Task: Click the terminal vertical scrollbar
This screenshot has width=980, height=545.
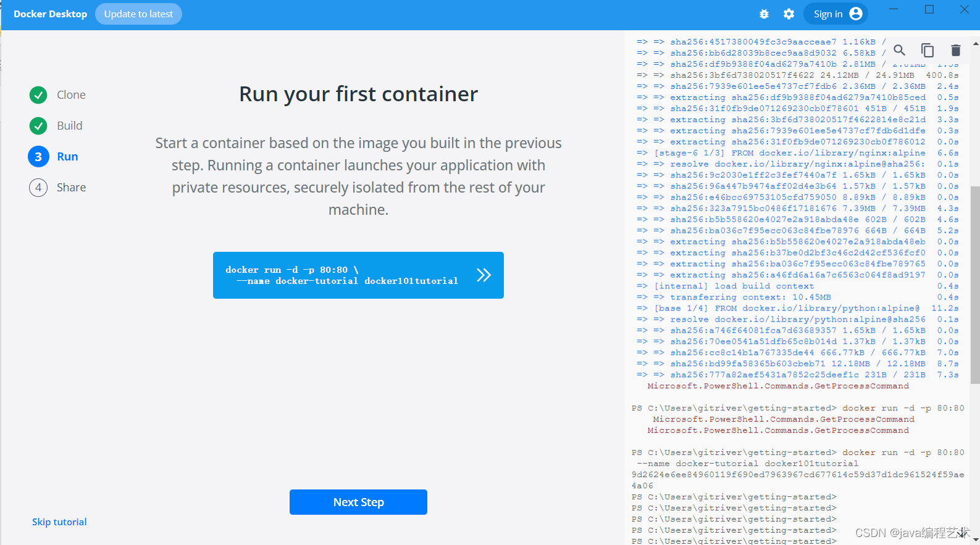Action: click(x=975, y=285)
